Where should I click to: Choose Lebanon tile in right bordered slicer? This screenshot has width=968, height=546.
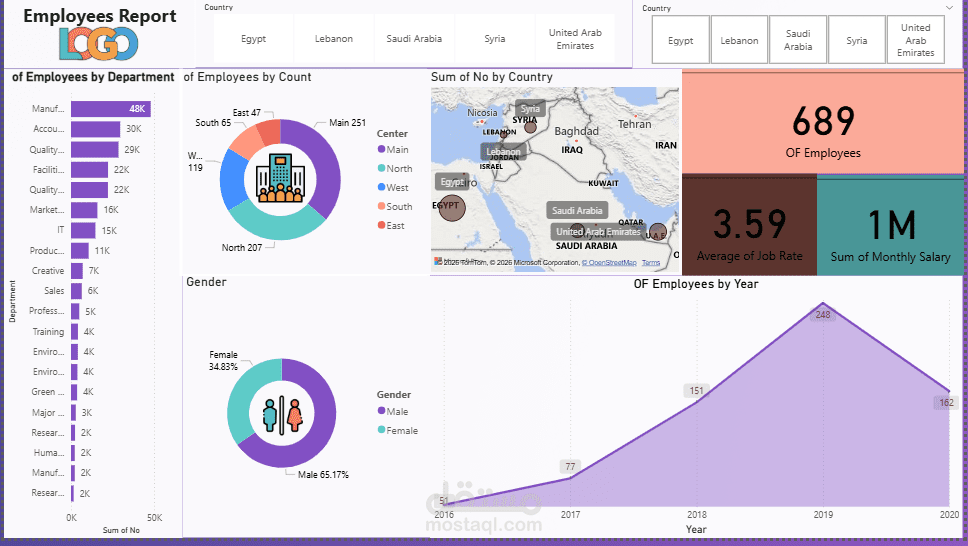click(x=739, y=40)
